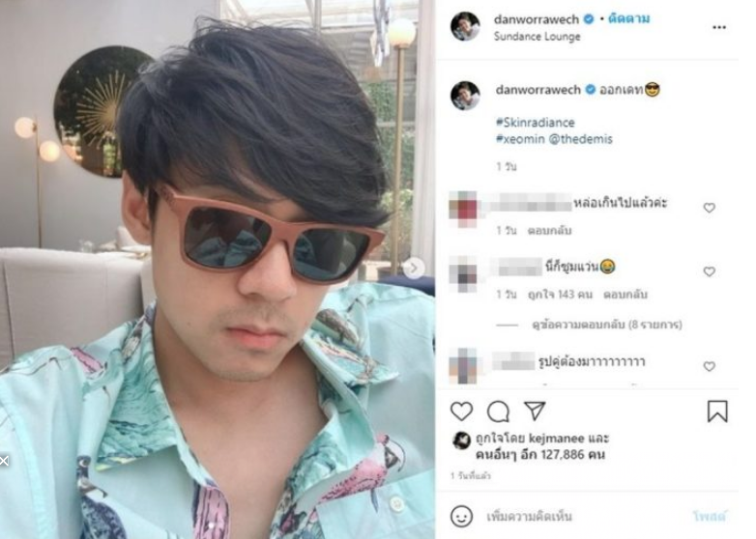The height and width of the screenshot is (539, 756).
Task: Open the emoji picker smiley icon
Action: pyautogui.click(x=461, y=517)
